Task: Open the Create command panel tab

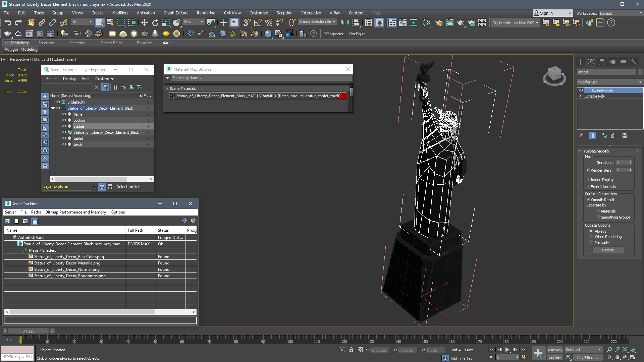Action: 580,62
